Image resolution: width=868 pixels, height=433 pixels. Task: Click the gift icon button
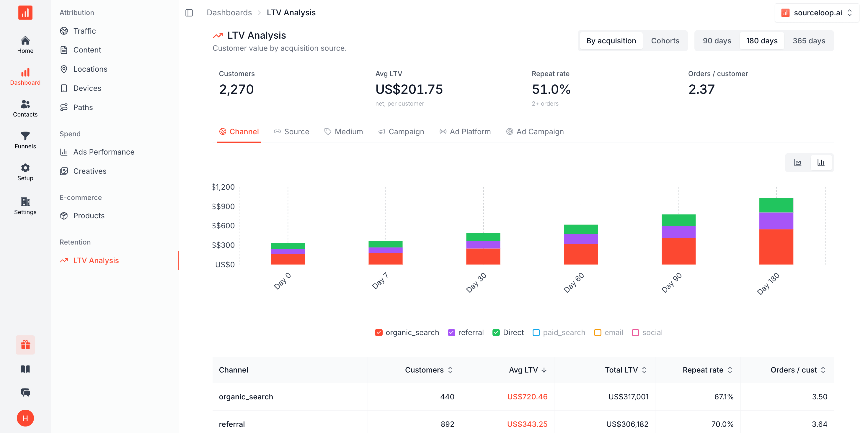(25, 345)
